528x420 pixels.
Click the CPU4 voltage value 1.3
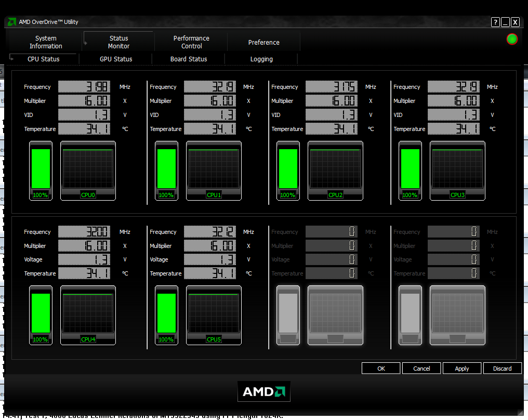(x=84, y=259)
